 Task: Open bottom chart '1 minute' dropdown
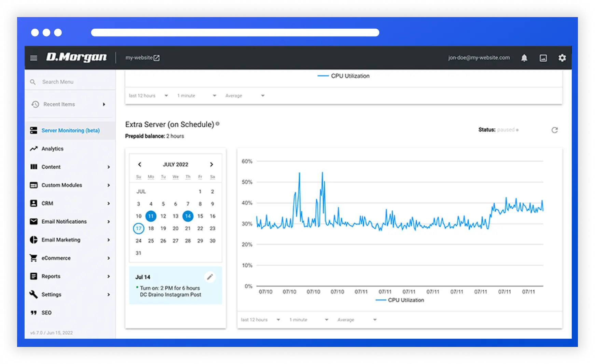[309, 320]
